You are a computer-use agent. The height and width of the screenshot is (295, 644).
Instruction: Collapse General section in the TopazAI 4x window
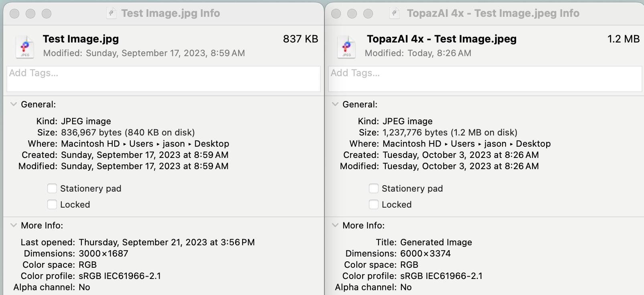click(335, 104)
